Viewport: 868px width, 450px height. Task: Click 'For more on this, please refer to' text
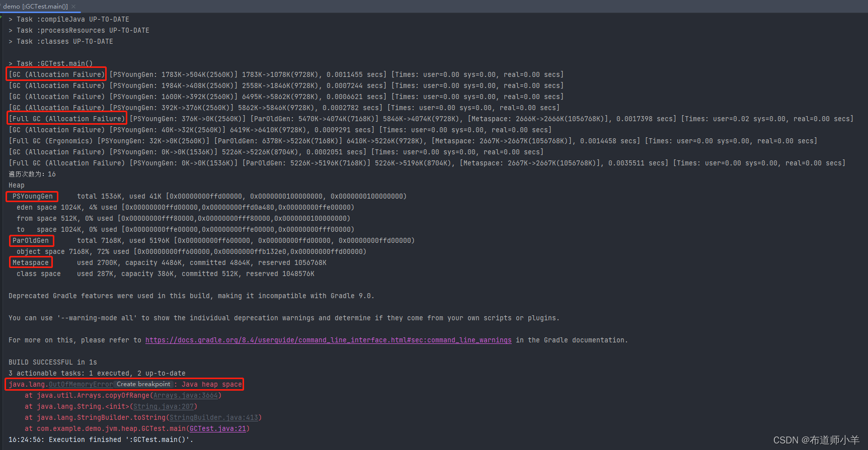(75, 340)
